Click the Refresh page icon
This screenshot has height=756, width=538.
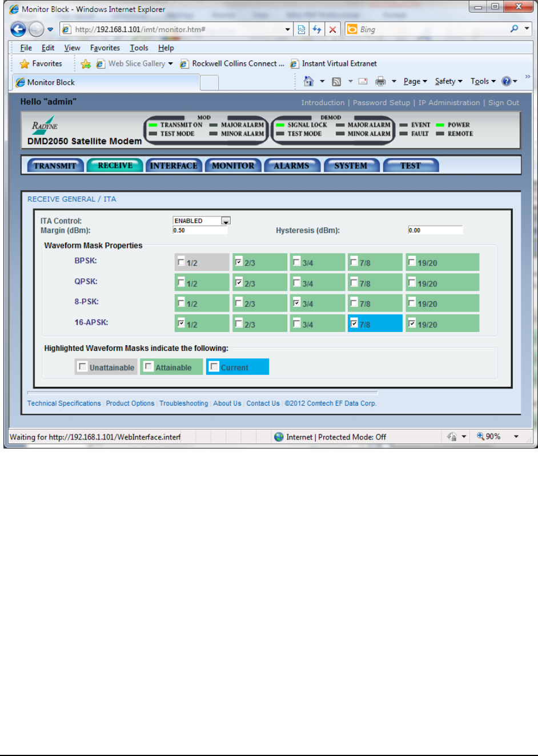pyautogui.click(x=317, y=30)
